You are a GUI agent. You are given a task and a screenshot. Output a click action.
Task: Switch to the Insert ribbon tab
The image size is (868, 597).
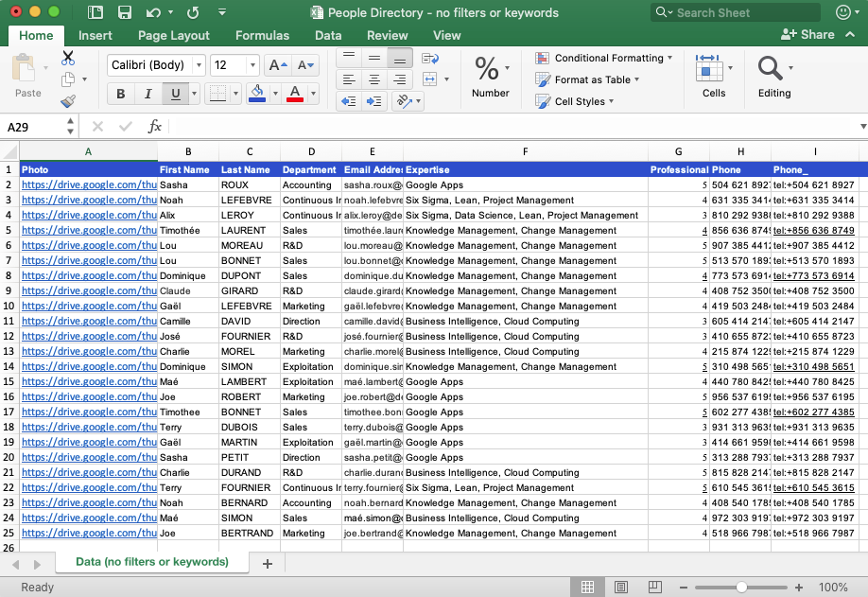coord(95,35)
